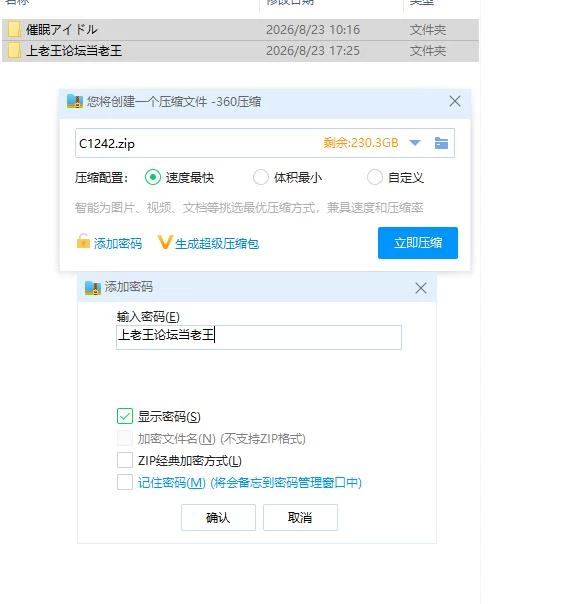
Task: Select the 上老王论坛当老王 folder icon
Action: pyautogui.click(x=14, y=50)
